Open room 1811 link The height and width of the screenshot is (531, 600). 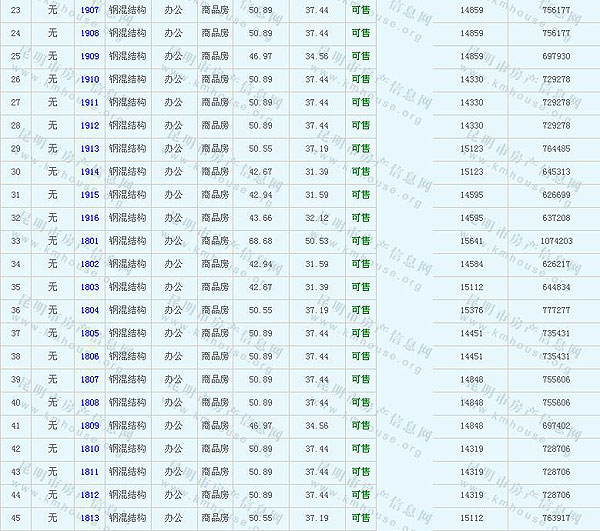tap(89, 471)
